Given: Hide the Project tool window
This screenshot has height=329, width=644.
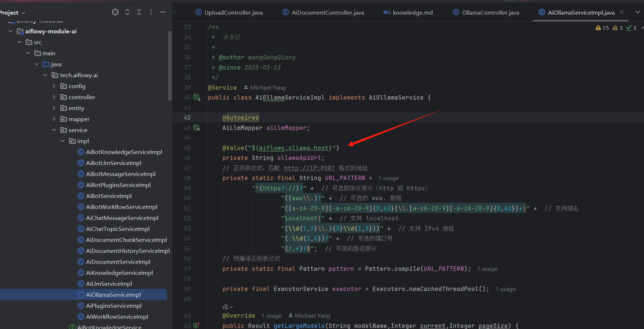Looking at the screenshot, I should [163, 12].
